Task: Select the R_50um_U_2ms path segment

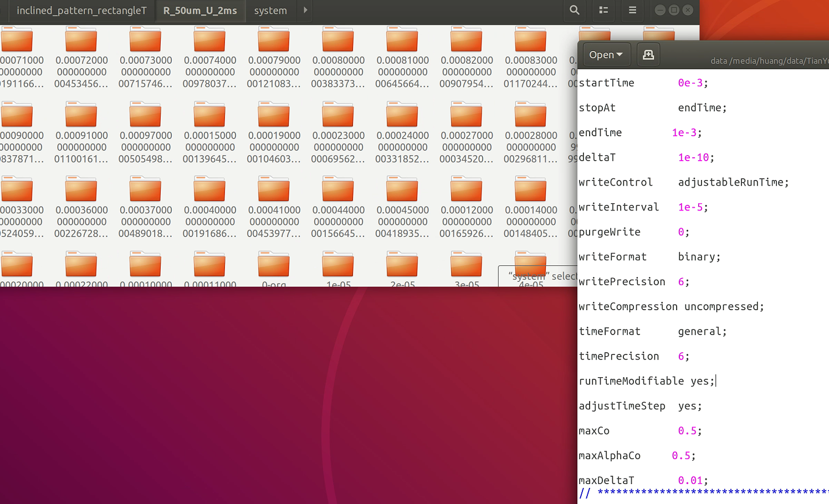Action: (x=200, y=11)
